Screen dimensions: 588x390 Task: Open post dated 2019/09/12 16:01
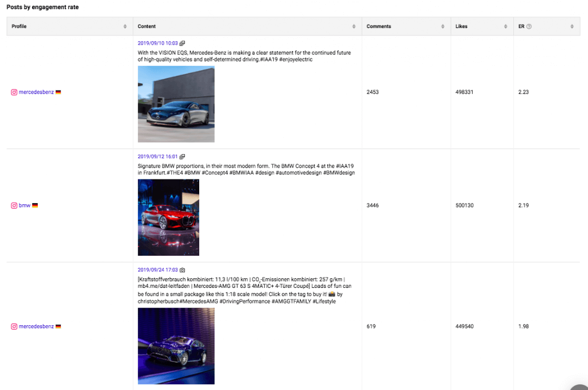[157, 156]
